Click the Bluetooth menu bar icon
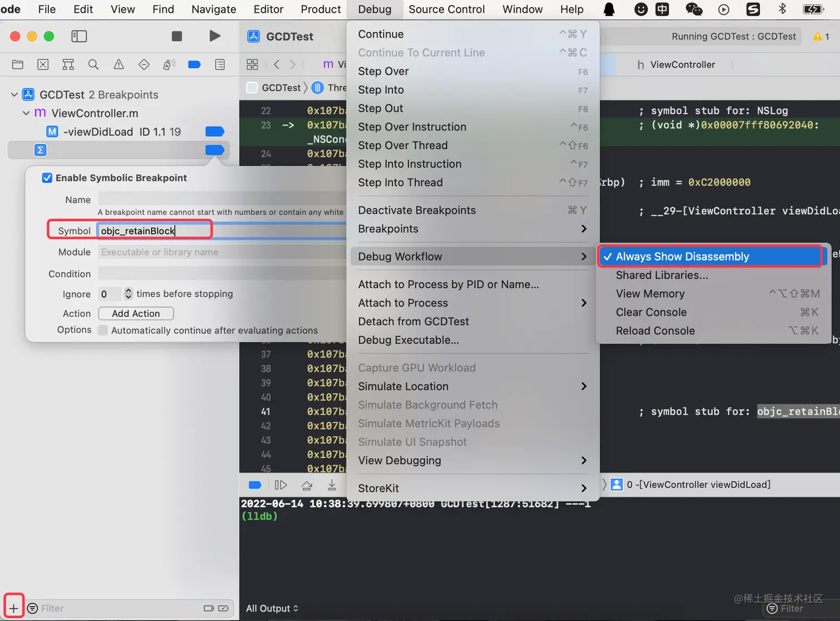The image size is (840, 621). pos(782,9)
